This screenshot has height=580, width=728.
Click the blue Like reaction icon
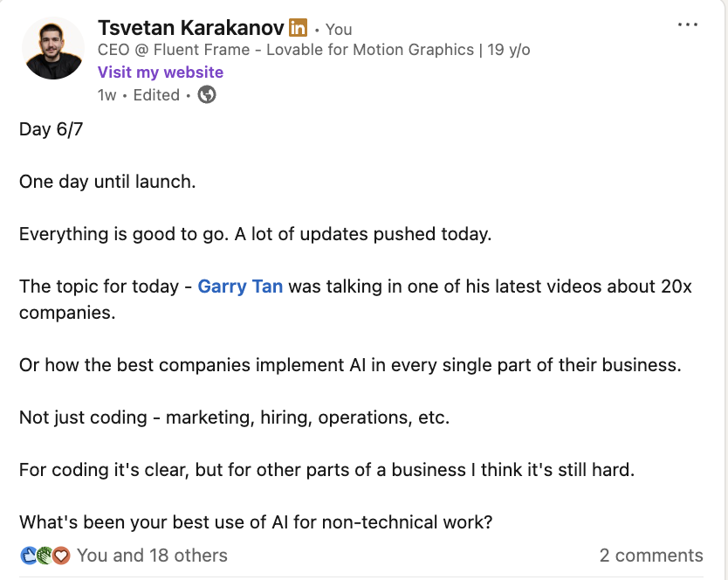27,556
